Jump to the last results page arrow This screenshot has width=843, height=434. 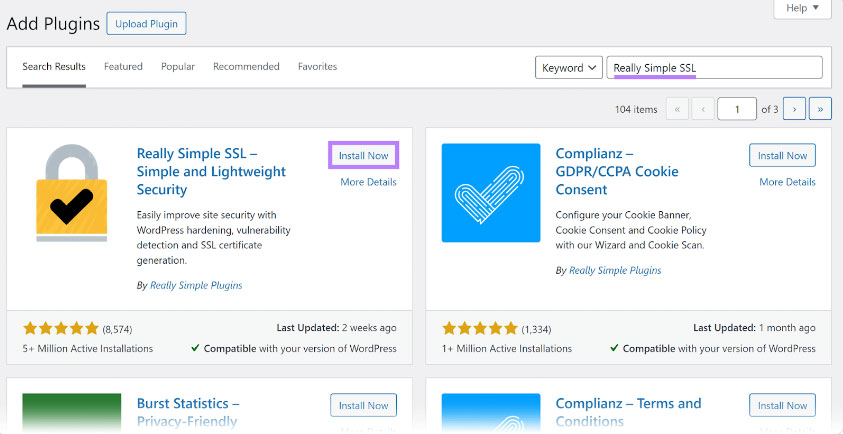click(x=820, y=109)
